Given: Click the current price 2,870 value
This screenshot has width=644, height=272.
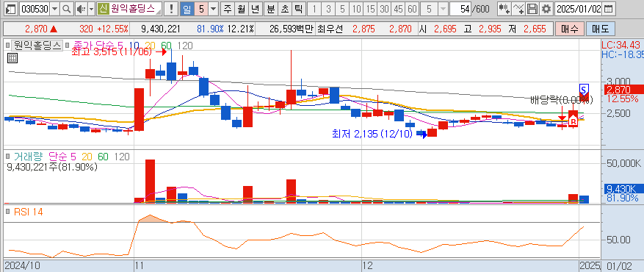Looking at the screenshot, I should tap(37, 29).
